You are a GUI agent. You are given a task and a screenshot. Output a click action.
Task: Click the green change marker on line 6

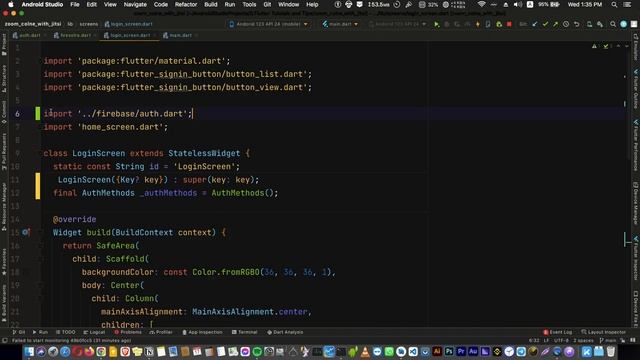38,113
